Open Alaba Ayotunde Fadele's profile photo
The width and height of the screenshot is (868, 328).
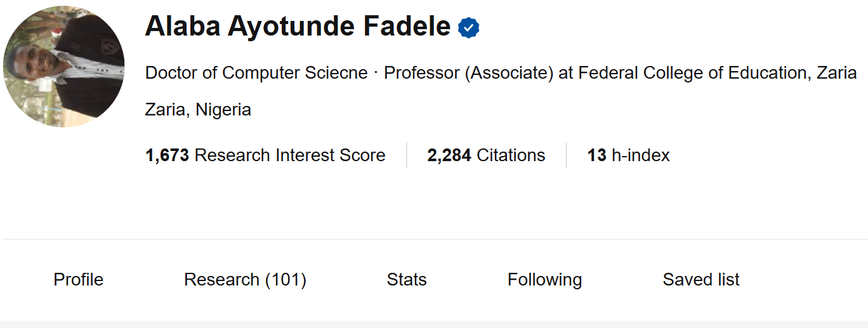point(64,67)
